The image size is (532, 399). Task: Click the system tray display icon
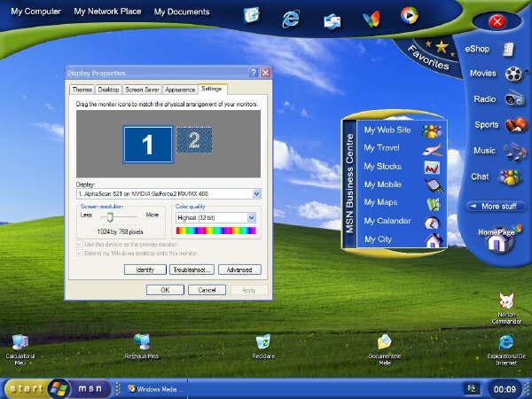[x=472, y=389]
